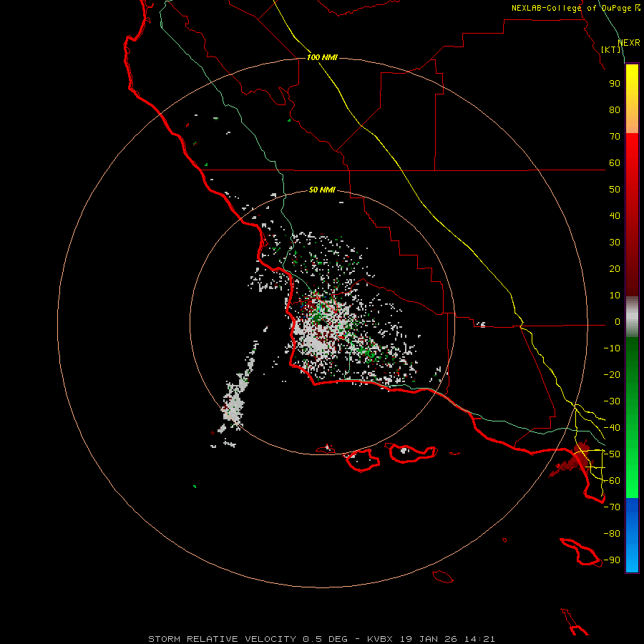Image resolution: width=644 pixels, height=644 pixels.
Task: Click the 80 value on the color scale
Action: (615, 109)
